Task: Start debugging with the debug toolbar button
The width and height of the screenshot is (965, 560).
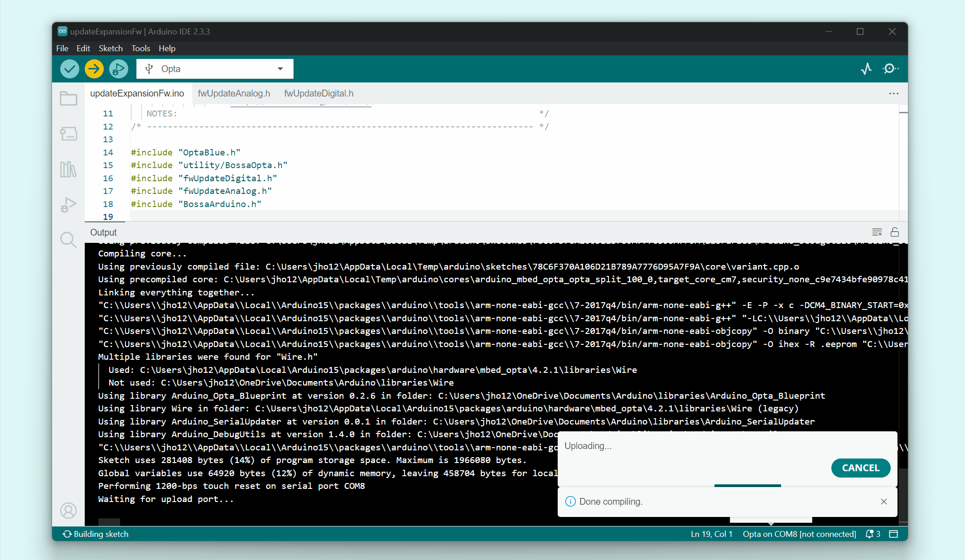Action: click(119, 69)
